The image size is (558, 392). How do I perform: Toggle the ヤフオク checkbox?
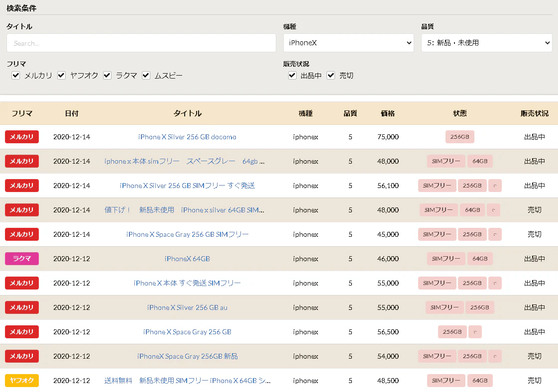61,76
